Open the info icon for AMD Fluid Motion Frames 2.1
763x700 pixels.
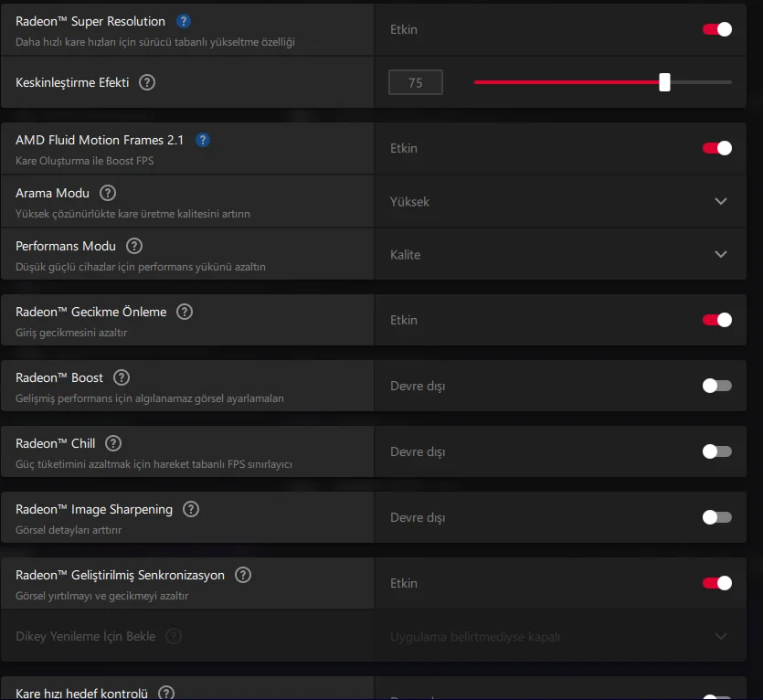(x=203, y=140)
